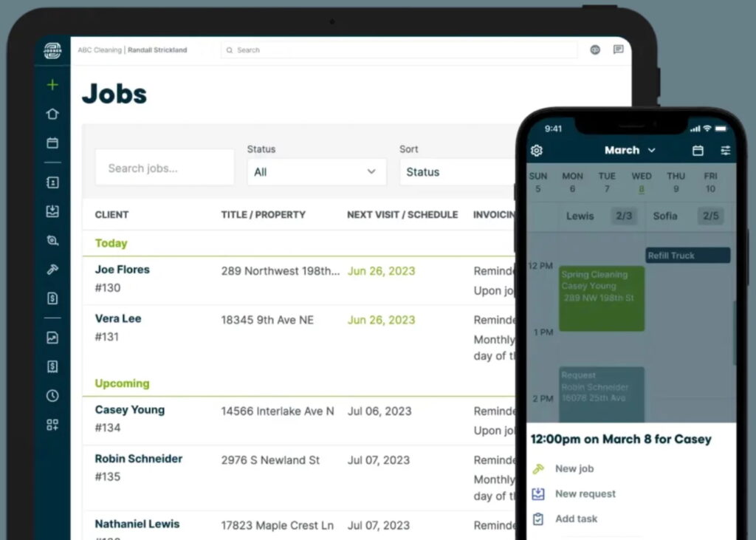Select Tuesday 7 on phone calendar

tap(607, 182)
